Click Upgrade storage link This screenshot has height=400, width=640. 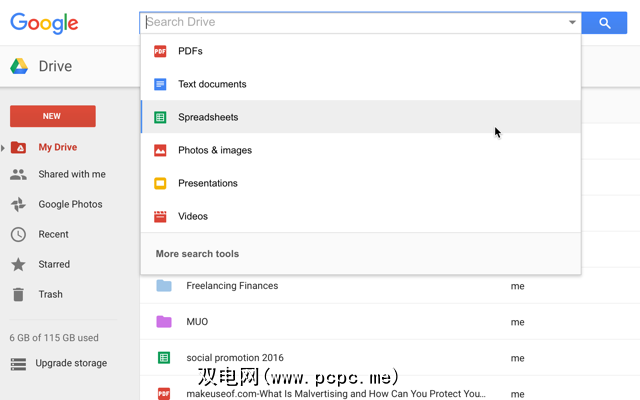tap(71, 363)
